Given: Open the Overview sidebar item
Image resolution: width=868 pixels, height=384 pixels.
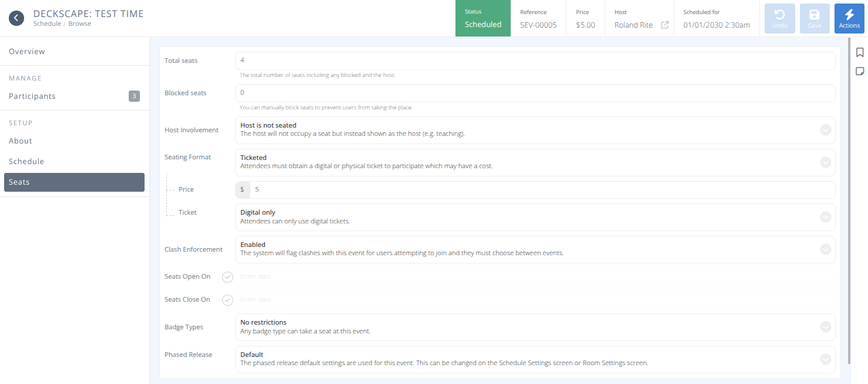Looking at the screenshot, I should pyautogui.click(x=75, y=52).
